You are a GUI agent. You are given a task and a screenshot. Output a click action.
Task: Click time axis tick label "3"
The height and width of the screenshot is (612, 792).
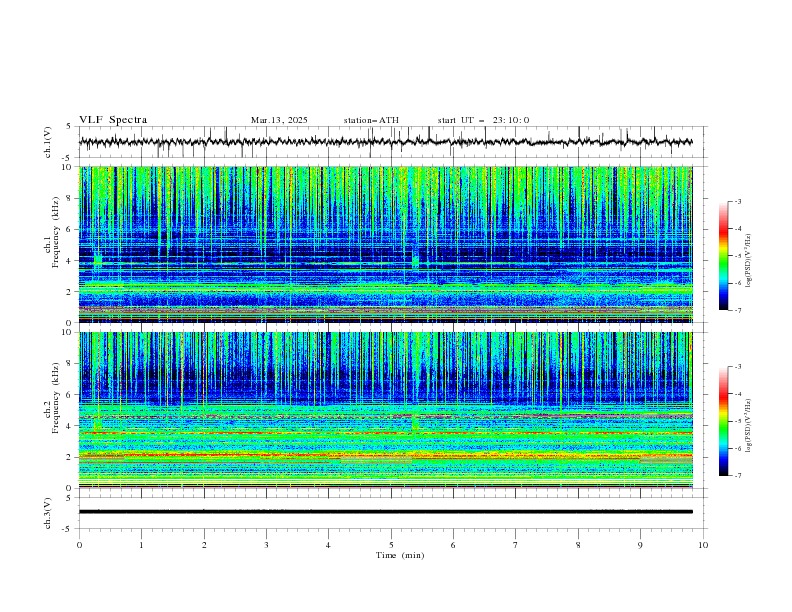coord(266,545)
